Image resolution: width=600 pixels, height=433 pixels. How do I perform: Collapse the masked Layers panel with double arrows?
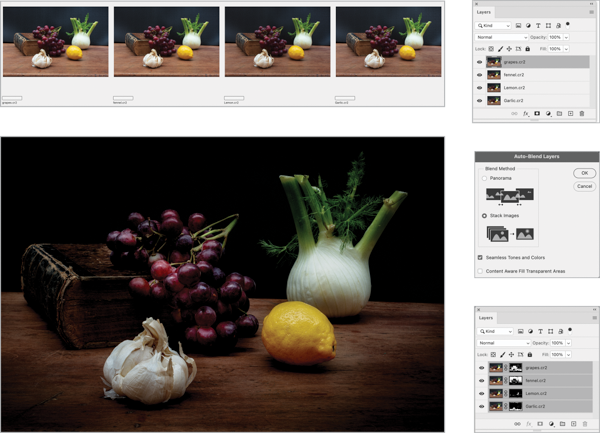coord(595,309)
